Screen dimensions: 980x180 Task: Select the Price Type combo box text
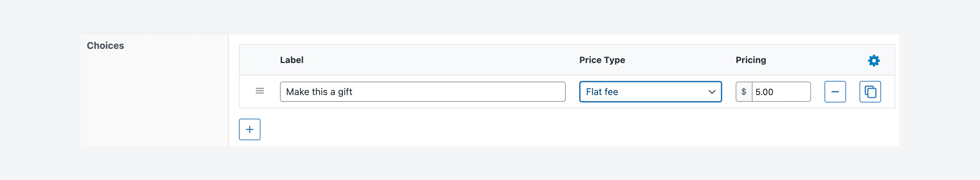pos(602,92)
